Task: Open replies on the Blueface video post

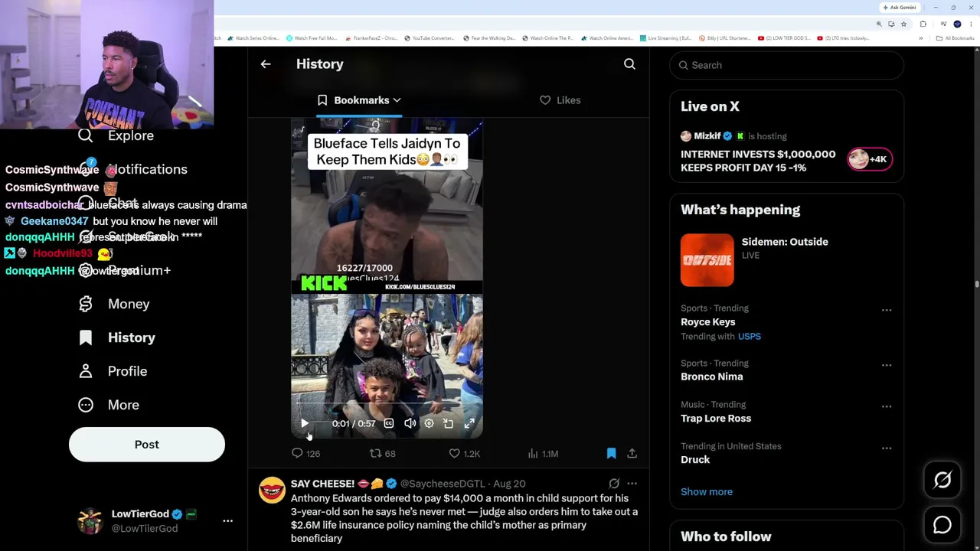Action: (x=305, y=454)
